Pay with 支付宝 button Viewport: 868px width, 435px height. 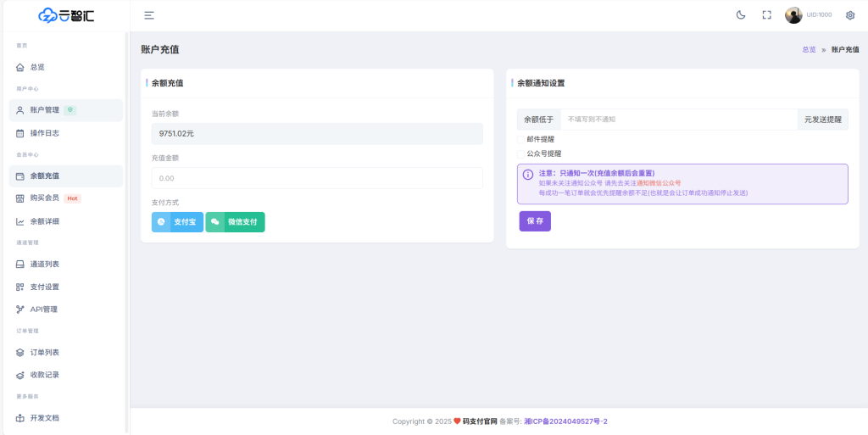178,222
